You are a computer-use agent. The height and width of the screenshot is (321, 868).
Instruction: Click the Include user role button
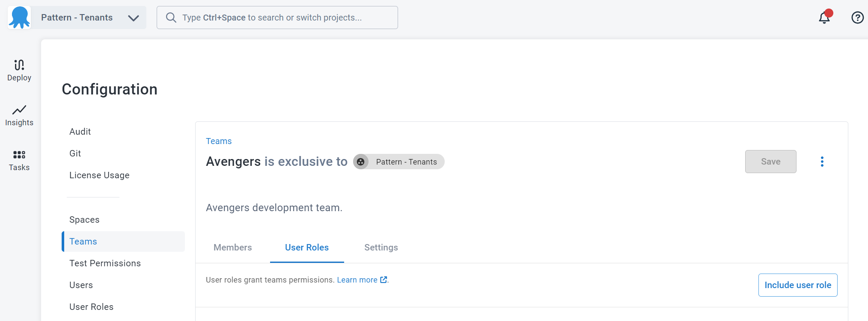click(x=798, y=285)
